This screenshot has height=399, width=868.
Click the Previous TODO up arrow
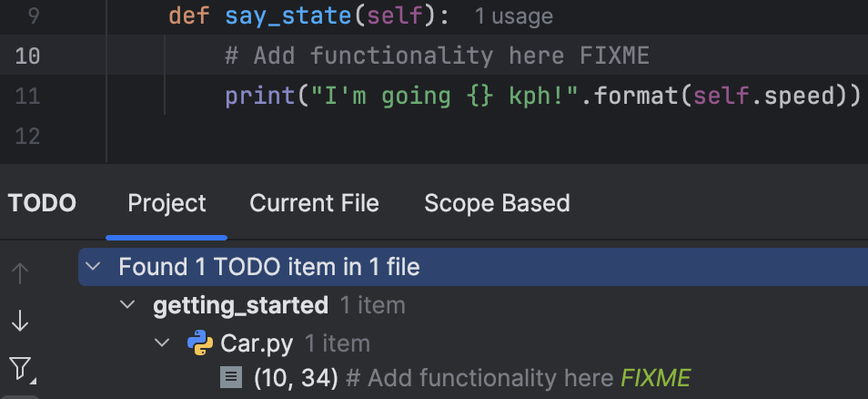click(x=20, y=272)
